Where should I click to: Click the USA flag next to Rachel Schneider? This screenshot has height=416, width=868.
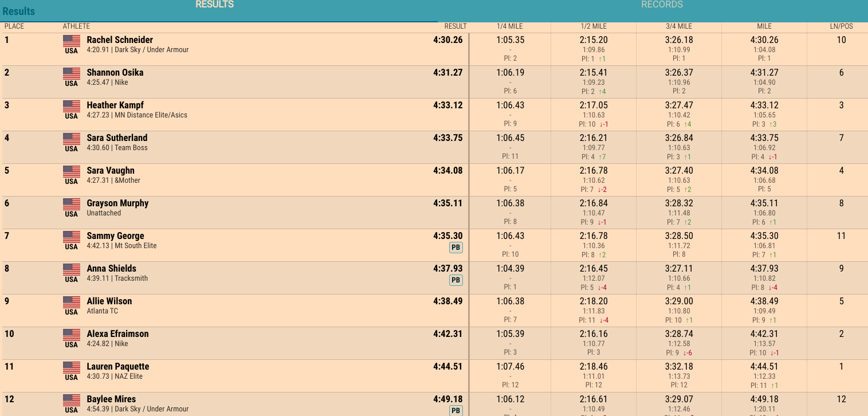[72, 41]
